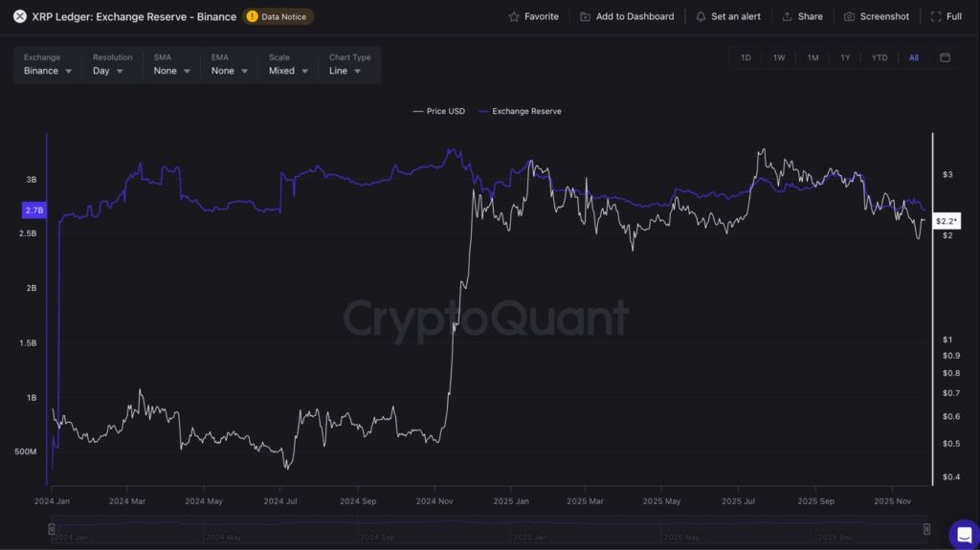This screenshot has width=980, height=550.
Task: Click the camera Screenshot icon
Action: 849,16
